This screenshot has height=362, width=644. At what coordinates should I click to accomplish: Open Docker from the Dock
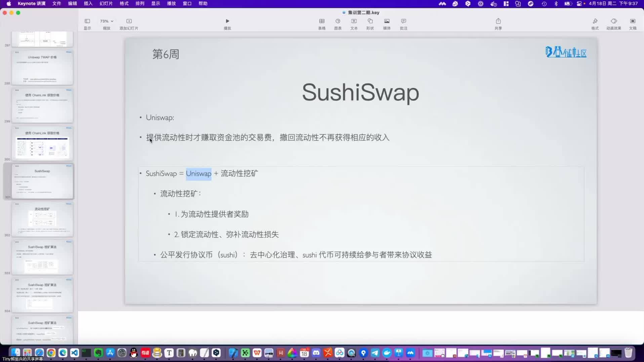[x=387, y=353]
